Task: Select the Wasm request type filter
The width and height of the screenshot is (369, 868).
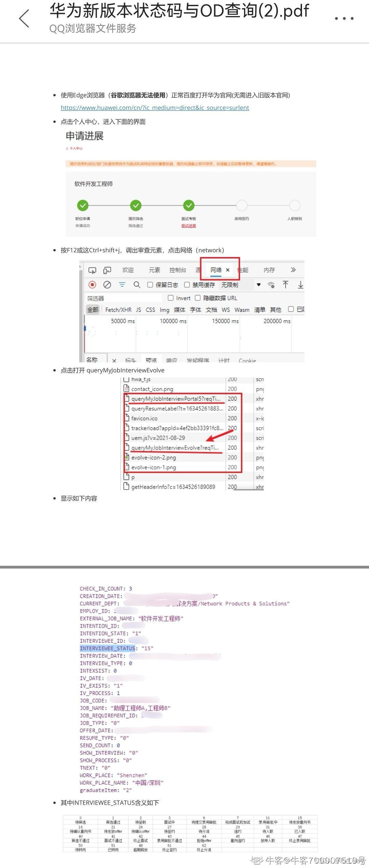Action: click(x=242, y=310)
